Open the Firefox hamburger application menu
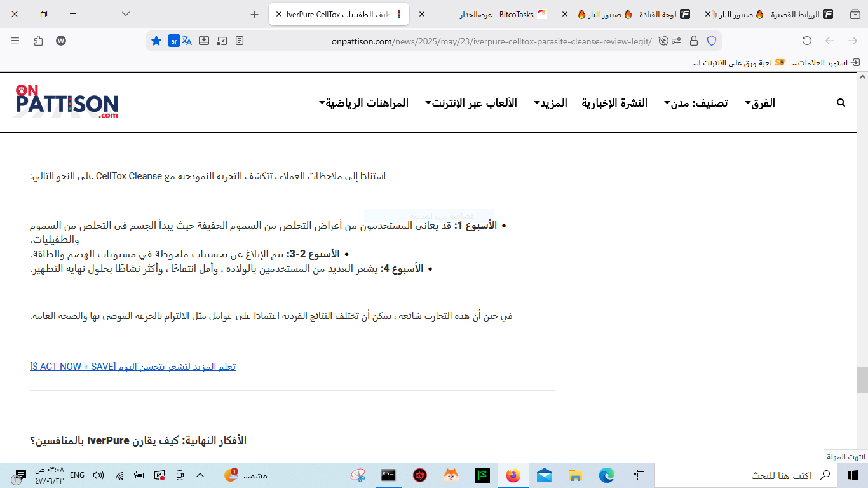 point(15,41)
